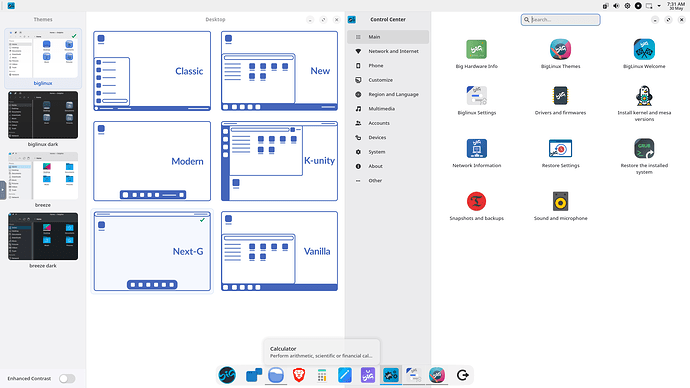Click the BigLinux icon in top-left panel

pyautogui.click(x=11, y=6)
